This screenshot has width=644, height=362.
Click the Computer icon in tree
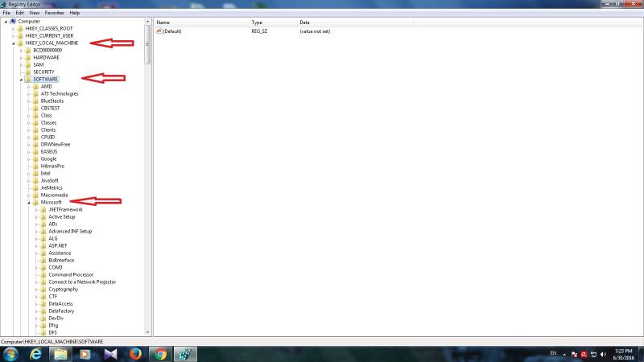pyautogui.click(x=13, y=22)
